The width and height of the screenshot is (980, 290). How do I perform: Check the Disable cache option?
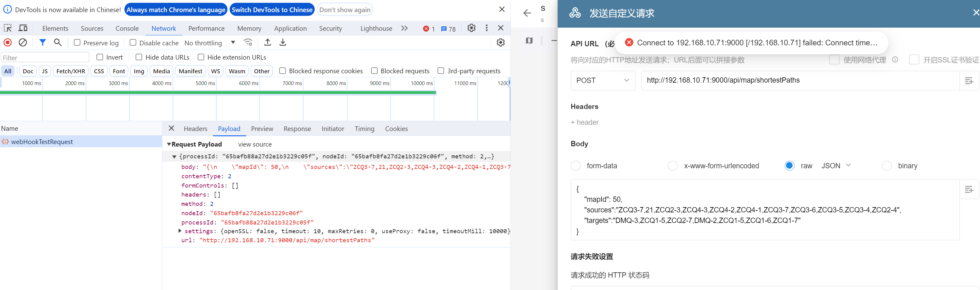point(133,43)
